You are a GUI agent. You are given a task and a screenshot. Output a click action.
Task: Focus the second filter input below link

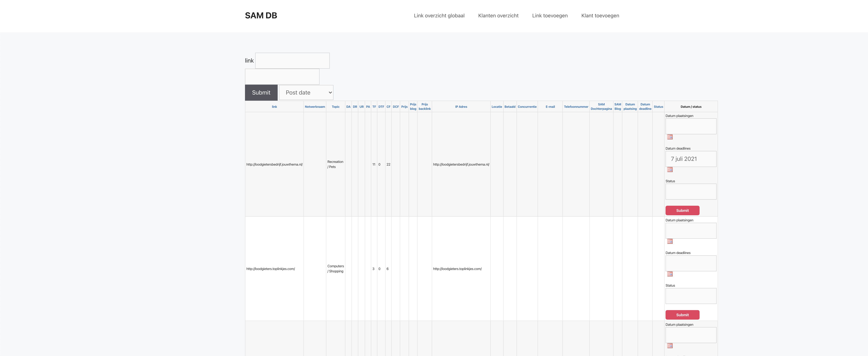[x=282, y=77]
